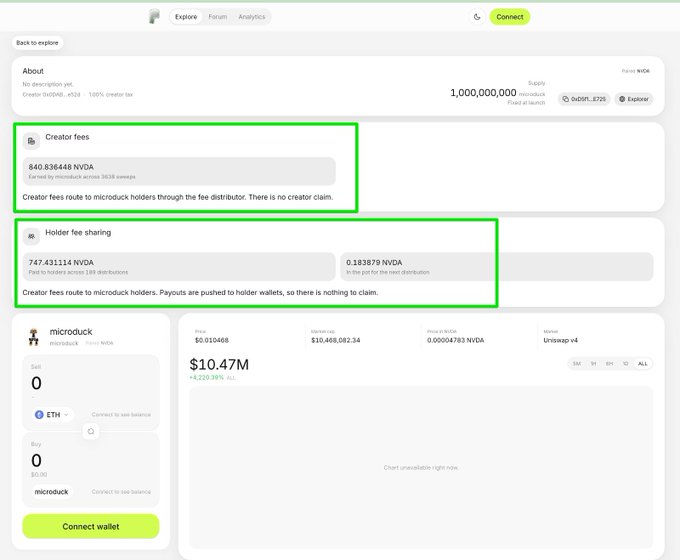Click the 1,000,000,000 supply figure
The height and width of the screenshot is (560, 680).
click(483, 93)
